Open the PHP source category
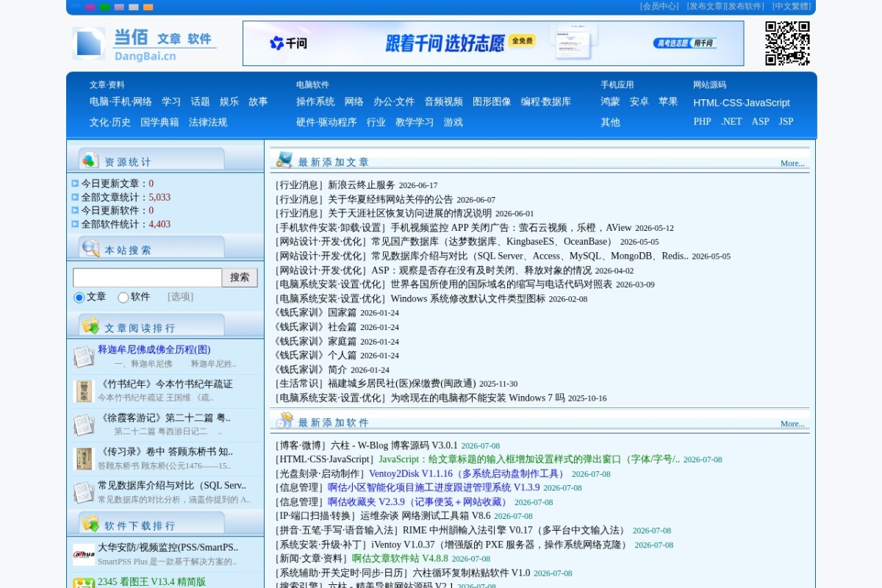This screenshot has width=882, height=588. 702,121
